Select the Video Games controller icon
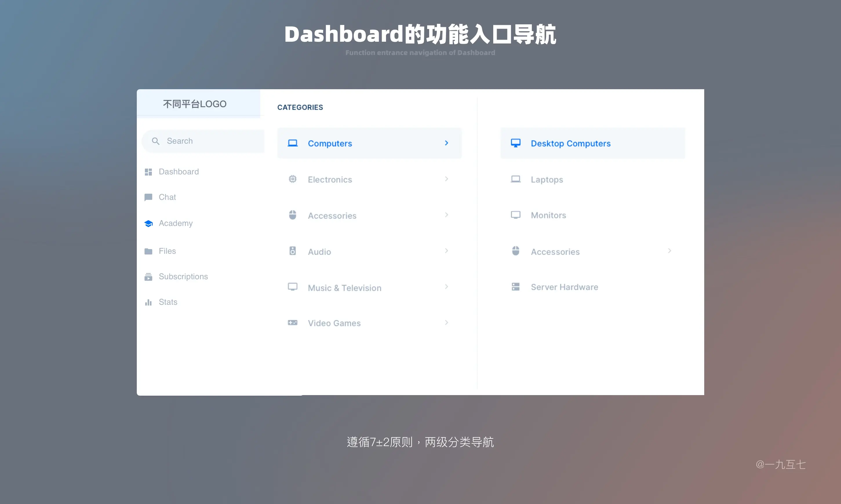 pyautogui.click(x=292, y=323)
